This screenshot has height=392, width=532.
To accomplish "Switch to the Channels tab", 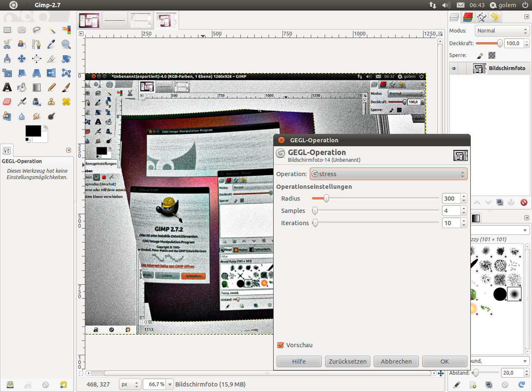I will [468, 17].
